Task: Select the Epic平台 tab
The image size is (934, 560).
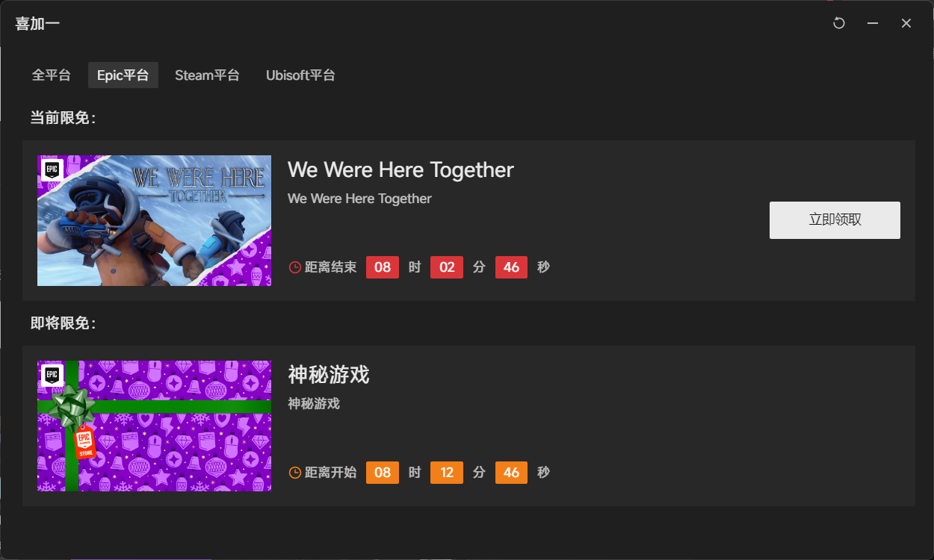Action: [123, 75]
